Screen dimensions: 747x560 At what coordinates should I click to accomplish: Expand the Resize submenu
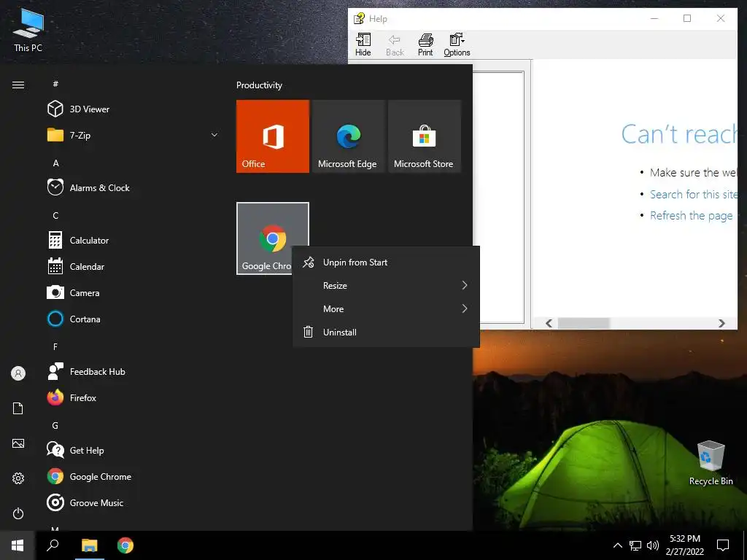pos(386,286)
